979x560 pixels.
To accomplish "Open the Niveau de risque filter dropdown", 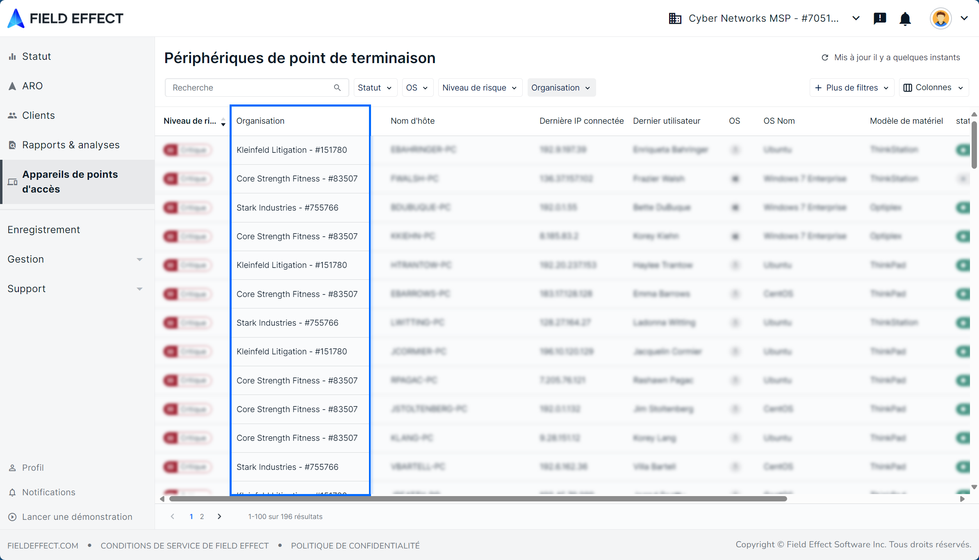I will pyautogui.click(x=480, y=88).
